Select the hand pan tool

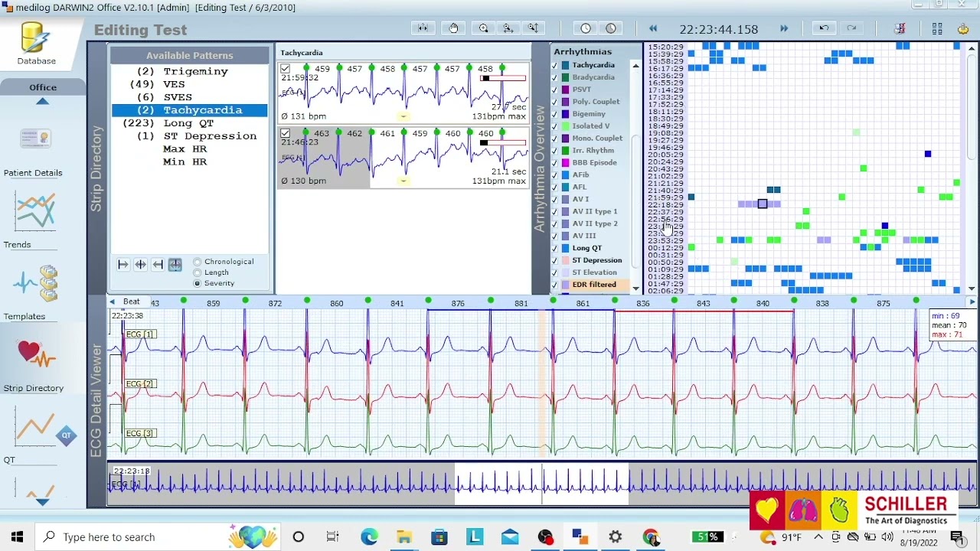point(453,28)
